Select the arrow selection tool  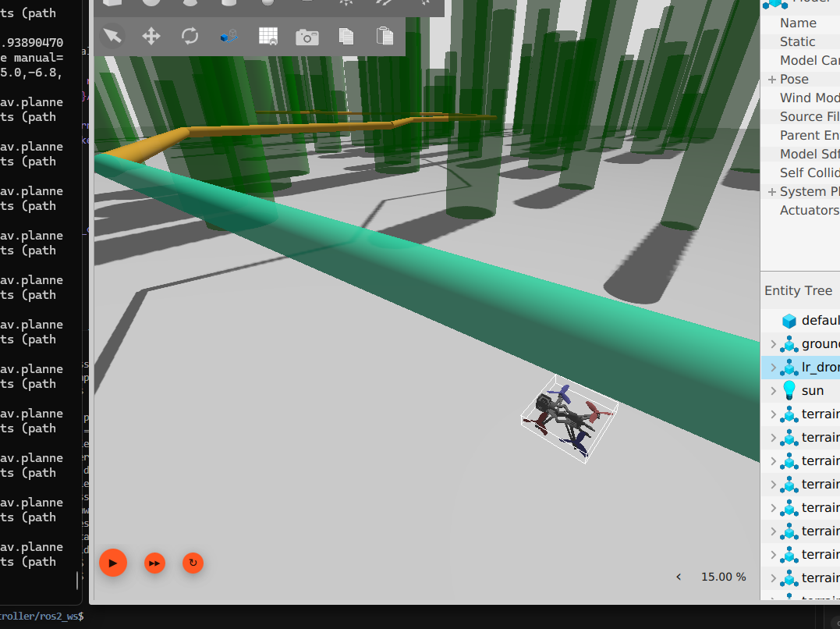(111, 36)
